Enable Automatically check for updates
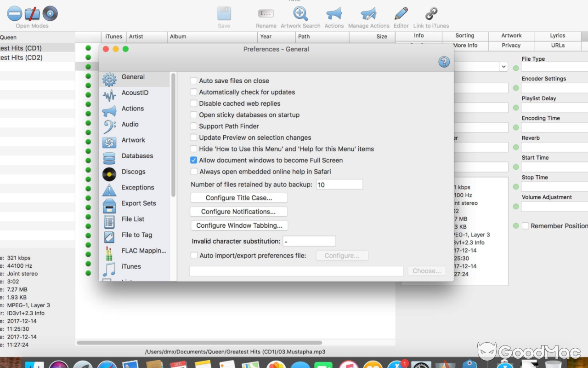 pos(193,92)
